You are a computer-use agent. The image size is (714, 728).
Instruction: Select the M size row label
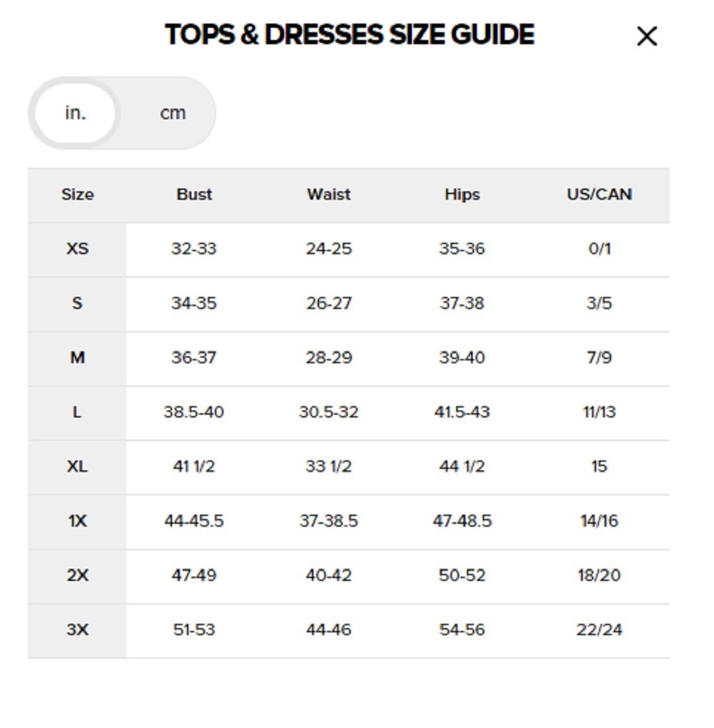77,358
